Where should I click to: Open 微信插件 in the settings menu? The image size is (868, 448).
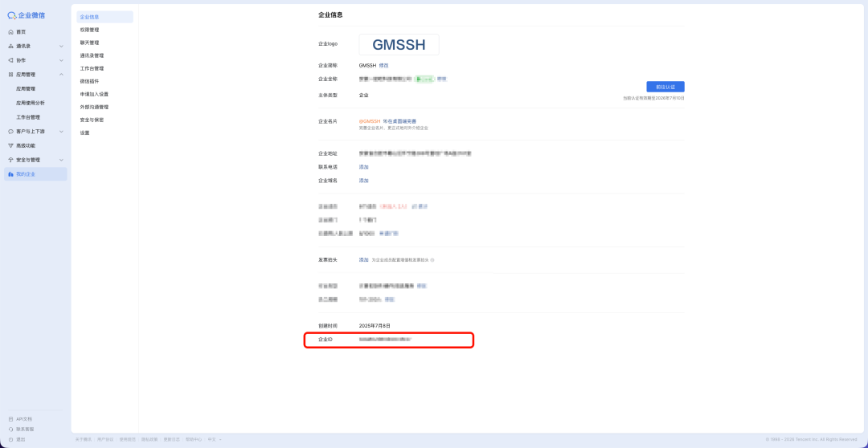[x=90, y=81]
